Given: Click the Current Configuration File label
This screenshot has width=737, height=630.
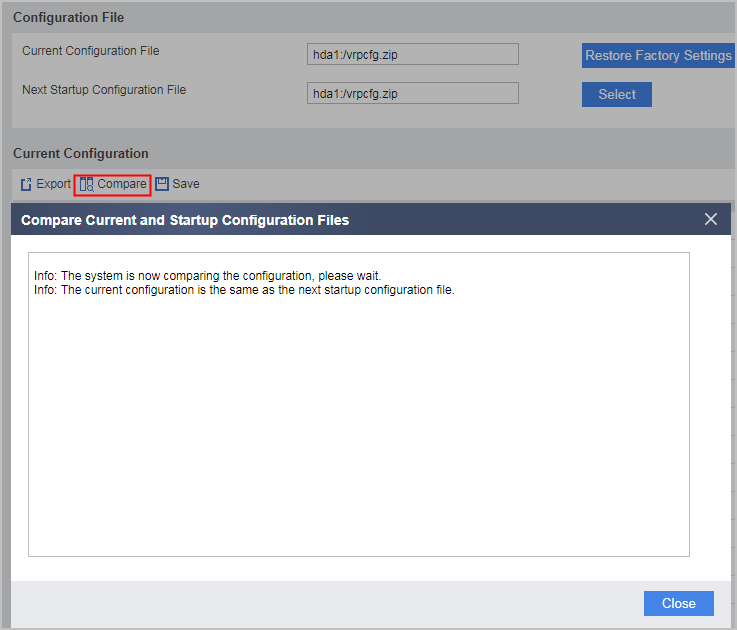Looking at the screenshot, I should point(91,51).
